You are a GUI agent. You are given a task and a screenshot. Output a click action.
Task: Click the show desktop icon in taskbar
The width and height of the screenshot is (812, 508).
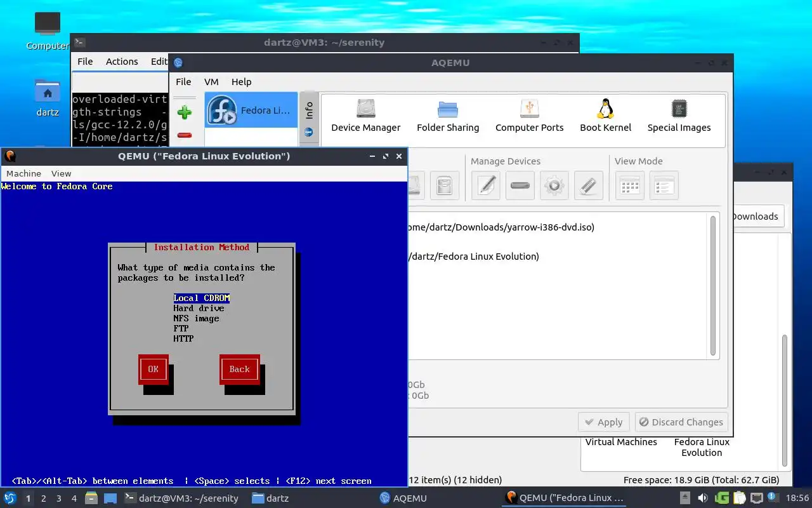[x=110, y=498]
